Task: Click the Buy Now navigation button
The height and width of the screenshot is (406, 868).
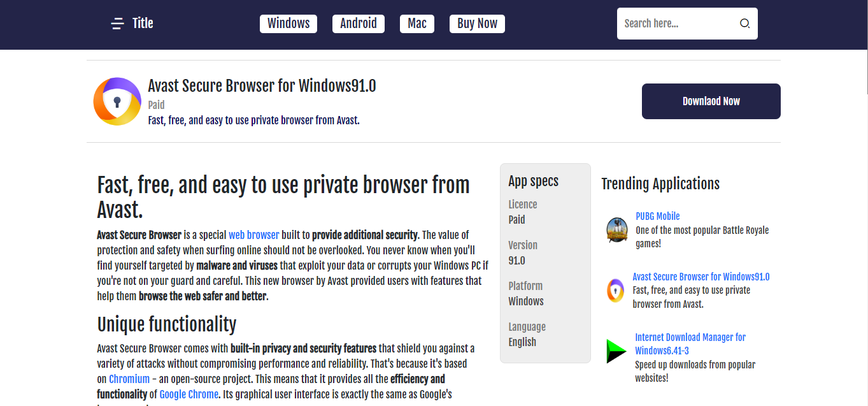Action: tap(477, 24)
